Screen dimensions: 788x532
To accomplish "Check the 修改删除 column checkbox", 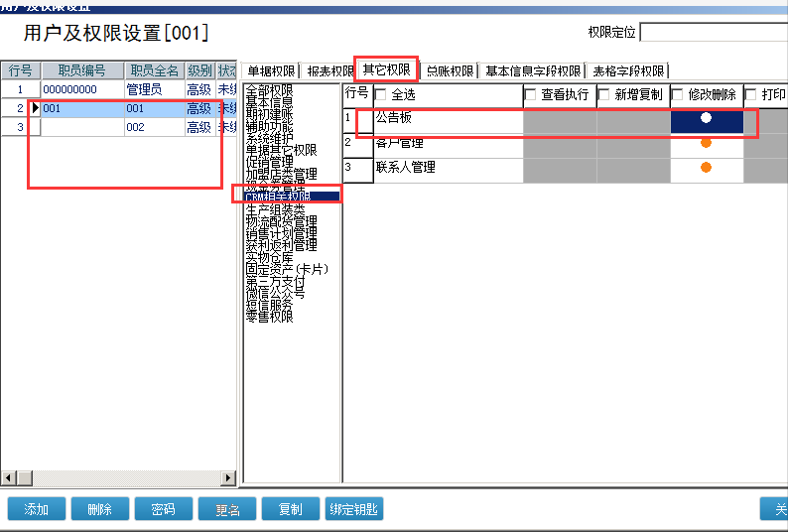I will tap(677, 94).
